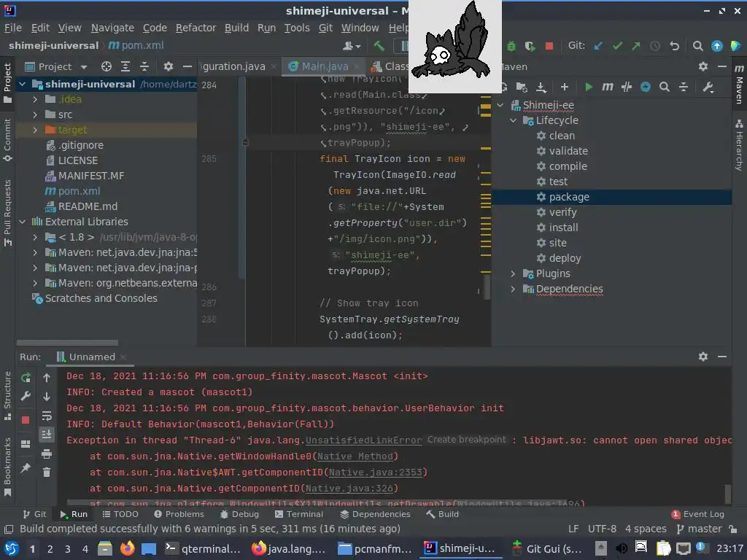
Task: Click master branch in status bar
Action: (x=699, y=529)
